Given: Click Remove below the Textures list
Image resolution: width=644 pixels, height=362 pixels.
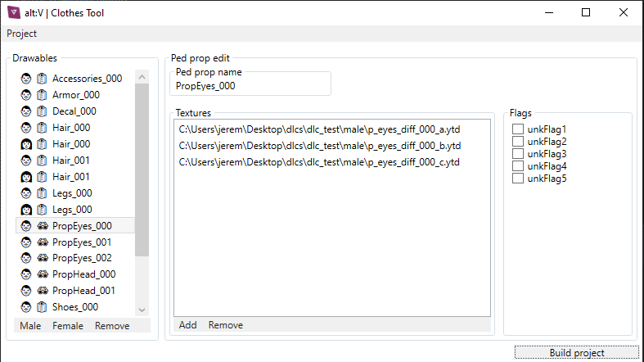Looking at the screenshot, I should (x=226, y=325).
